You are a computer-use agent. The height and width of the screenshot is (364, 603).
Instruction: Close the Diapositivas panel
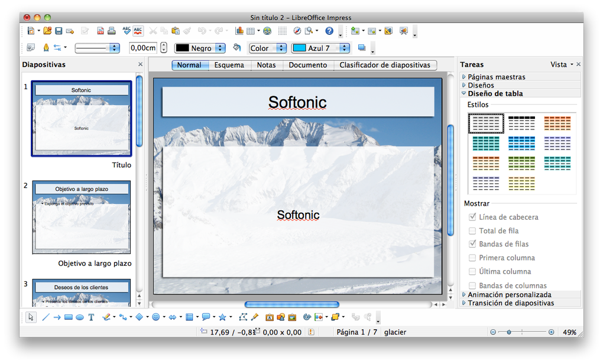click(140, 64)
